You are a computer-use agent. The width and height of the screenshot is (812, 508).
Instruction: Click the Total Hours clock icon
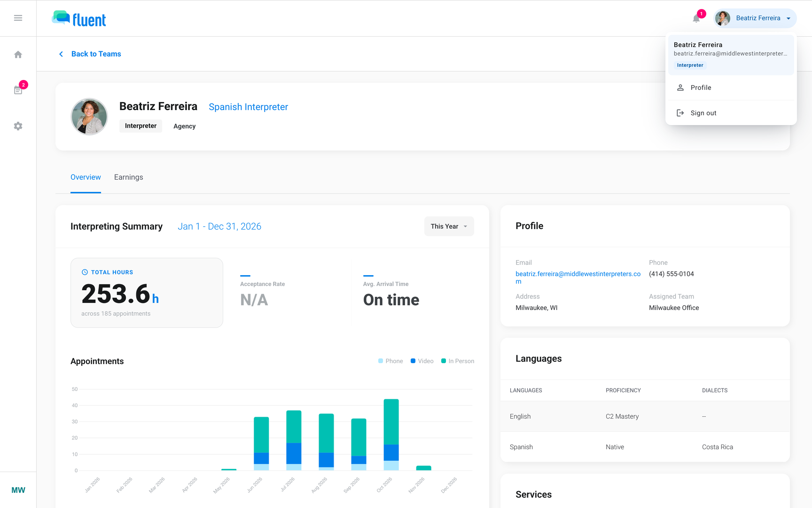click(85, 272)
